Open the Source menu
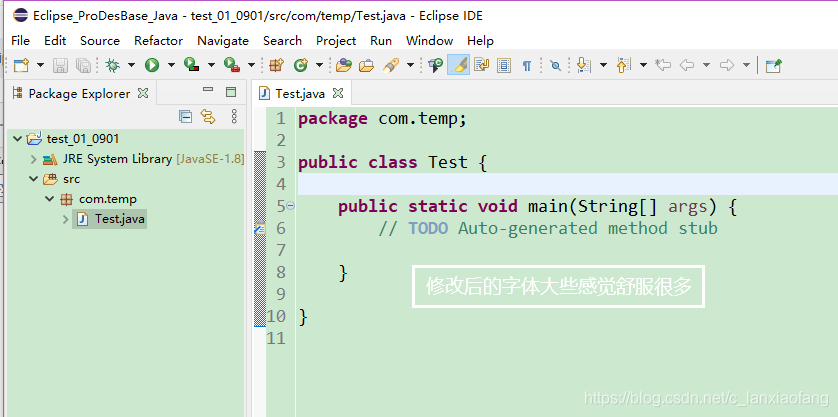The height and width of the screenshot is (417, 838). click(100, 41)
